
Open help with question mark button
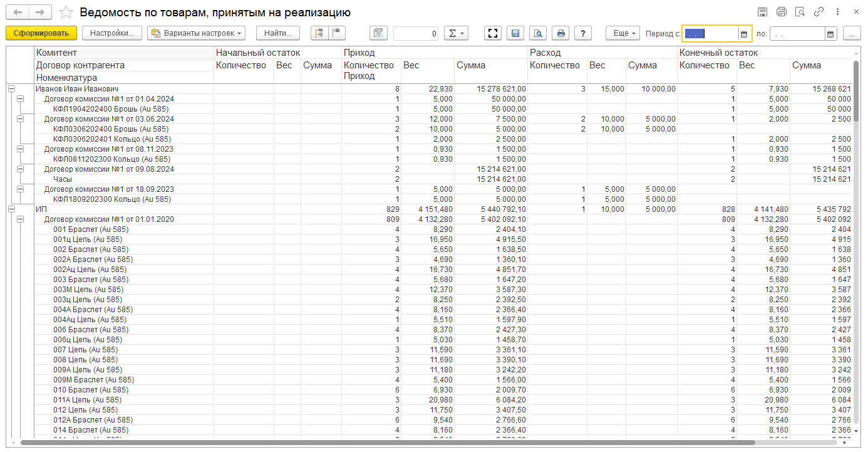[x=583, y=33]
